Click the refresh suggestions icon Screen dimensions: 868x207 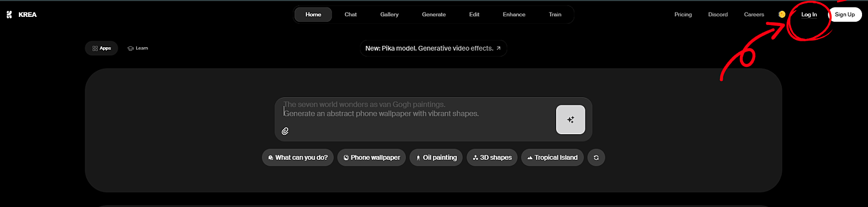click(x=596, y=158)
